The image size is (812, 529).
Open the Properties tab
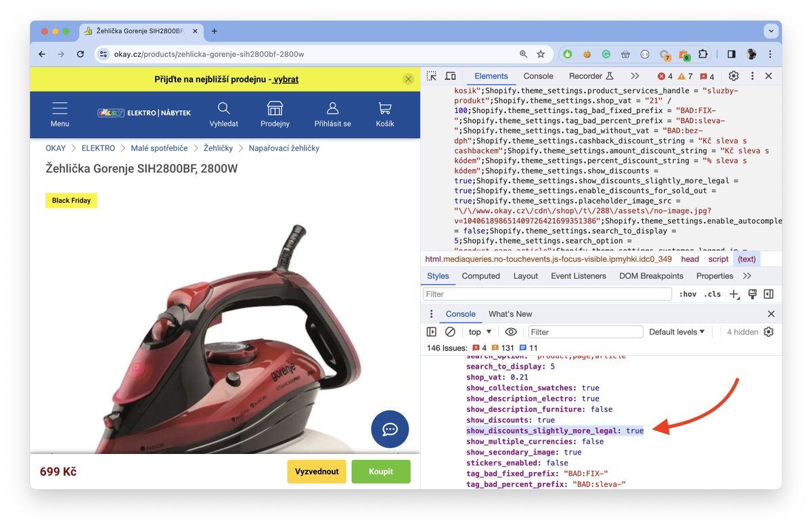tap(715, 276)
